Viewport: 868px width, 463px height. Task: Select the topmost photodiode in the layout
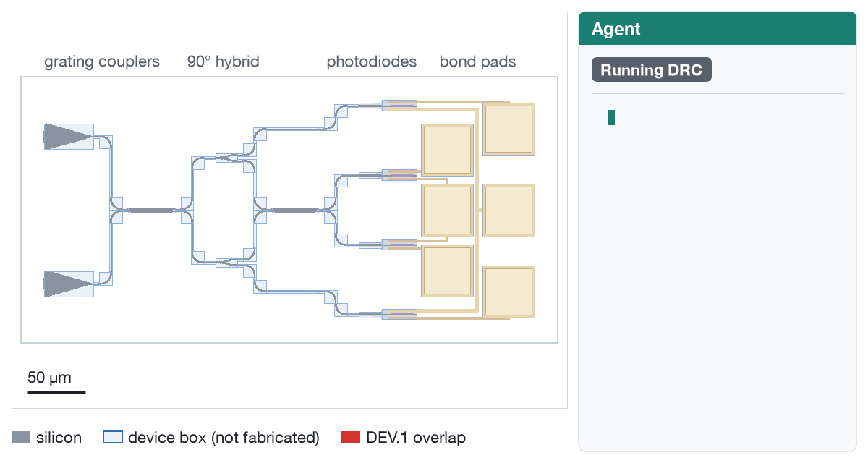pos(399,106)
